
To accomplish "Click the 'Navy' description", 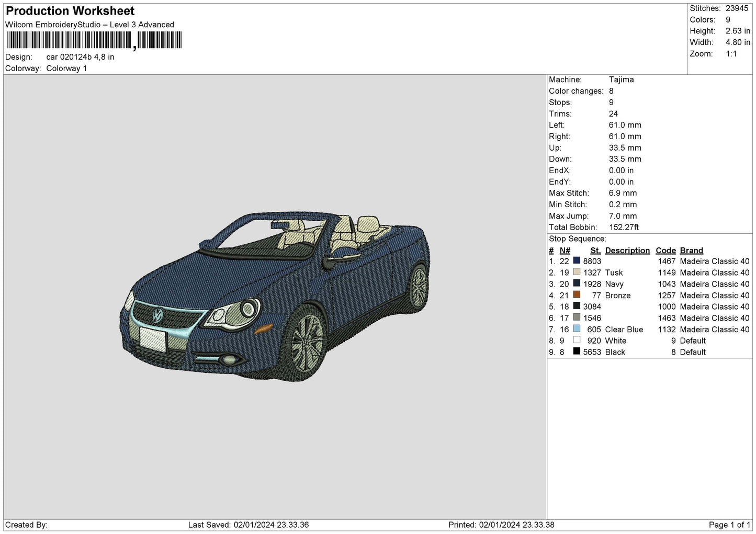I will (x=614, y=284).
